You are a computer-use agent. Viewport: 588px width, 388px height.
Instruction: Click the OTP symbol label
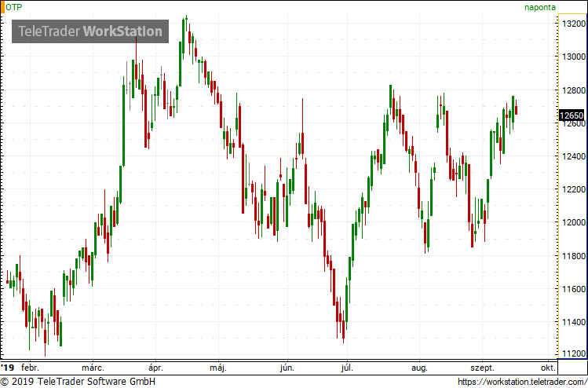(13, 7)
